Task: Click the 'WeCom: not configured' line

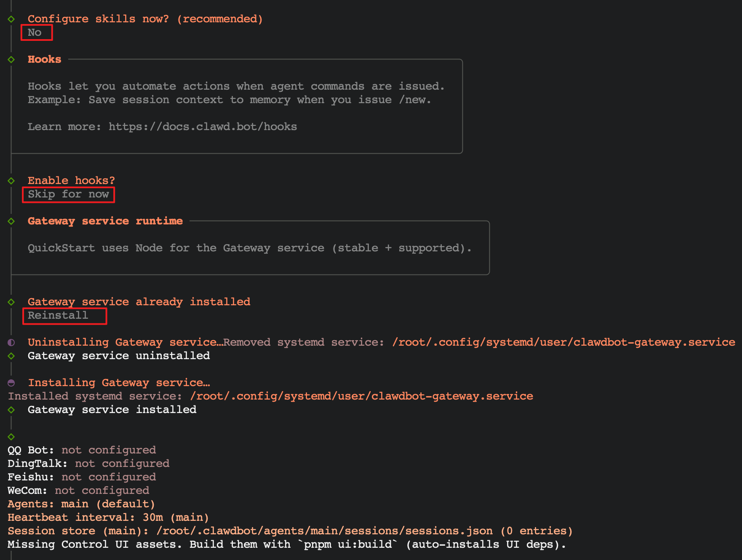Action: 78,491
